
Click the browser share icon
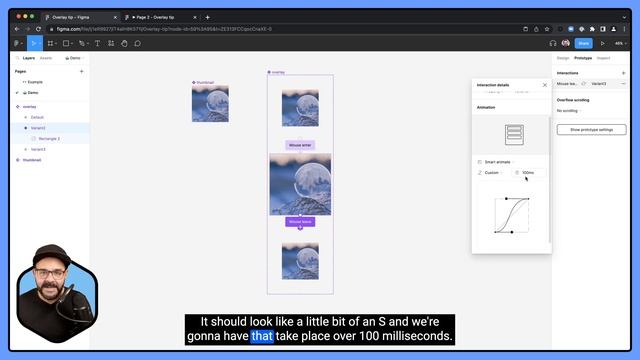coord(536,29)
